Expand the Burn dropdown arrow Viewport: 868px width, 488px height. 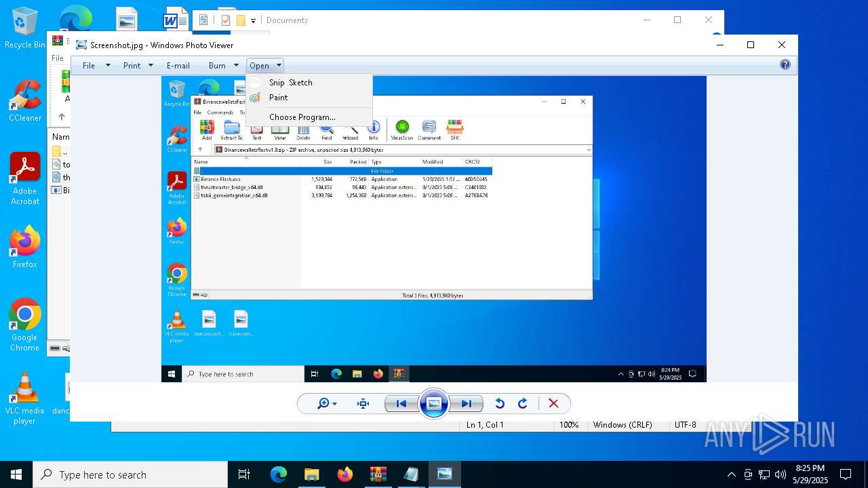pos(236,66)
